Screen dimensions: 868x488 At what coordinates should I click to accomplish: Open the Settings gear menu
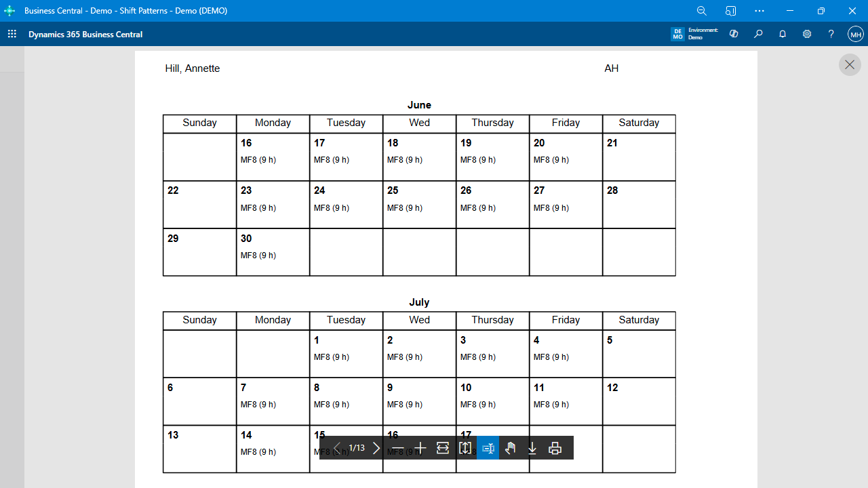point(807,34)
